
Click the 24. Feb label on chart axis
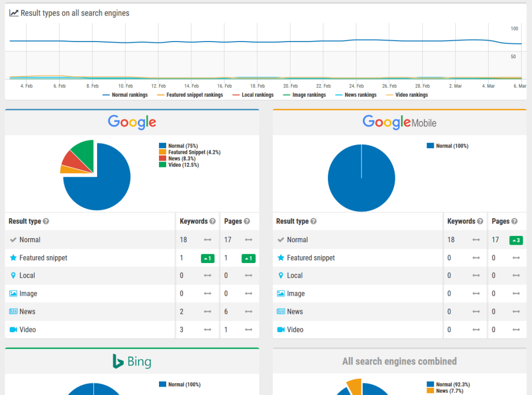356,86
